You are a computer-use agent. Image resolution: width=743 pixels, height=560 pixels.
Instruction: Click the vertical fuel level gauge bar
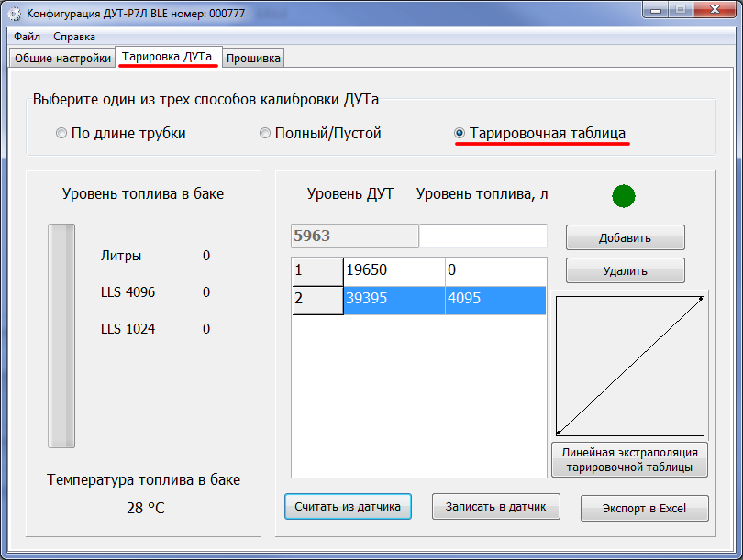coord(61,335)
